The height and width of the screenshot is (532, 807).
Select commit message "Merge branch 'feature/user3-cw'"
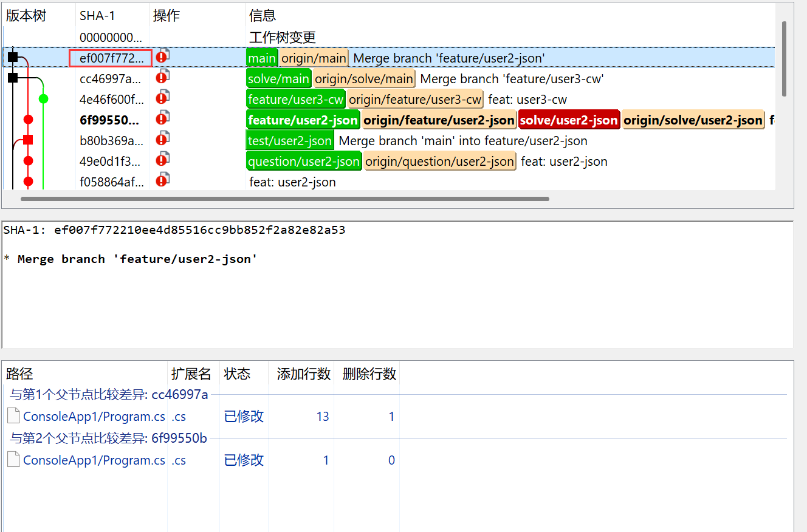(x=512, y=79)
